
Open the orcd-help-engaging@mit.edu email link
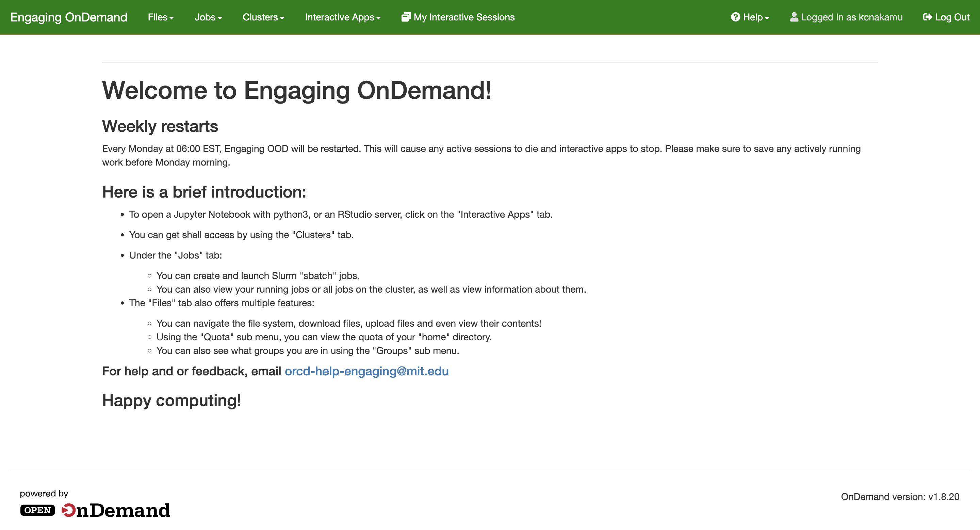tap(366, 371)
